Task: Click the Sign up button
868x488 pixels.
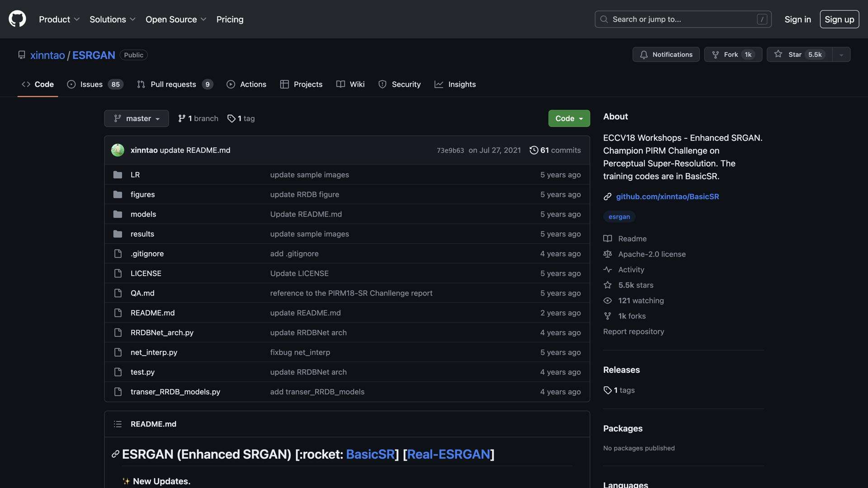Action: tap(839, 19)
